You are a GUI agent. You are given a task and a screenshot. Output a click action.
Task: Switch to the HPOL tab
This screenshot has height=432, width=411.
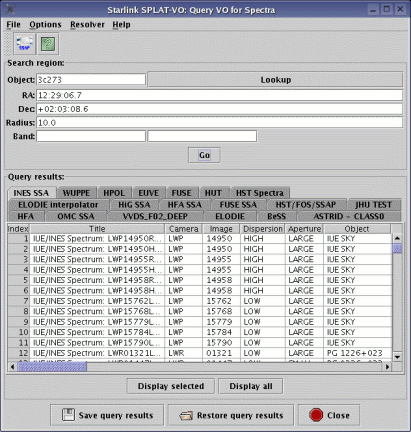click(x=114, y=193)
